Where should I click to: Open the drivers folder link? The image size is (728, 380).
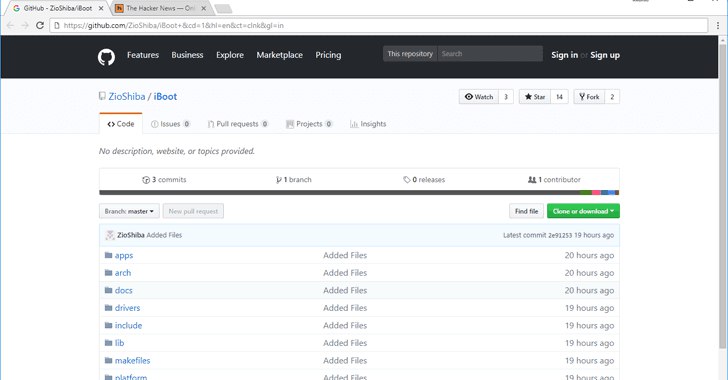[127, 308]
